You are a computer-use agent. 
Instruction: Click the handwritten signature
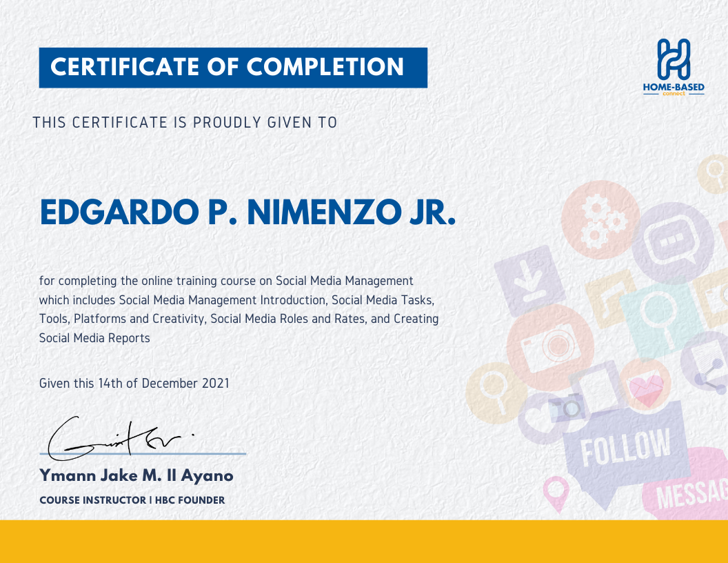pos(117,438)
